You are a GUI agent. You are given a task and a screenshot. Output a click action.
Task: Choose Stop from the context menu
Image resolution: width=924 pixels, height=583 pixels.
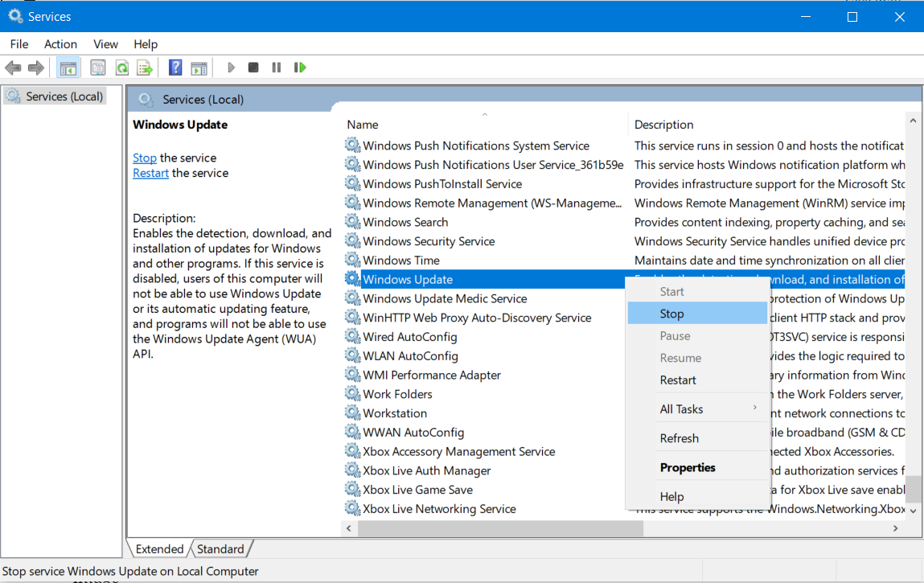698,314
